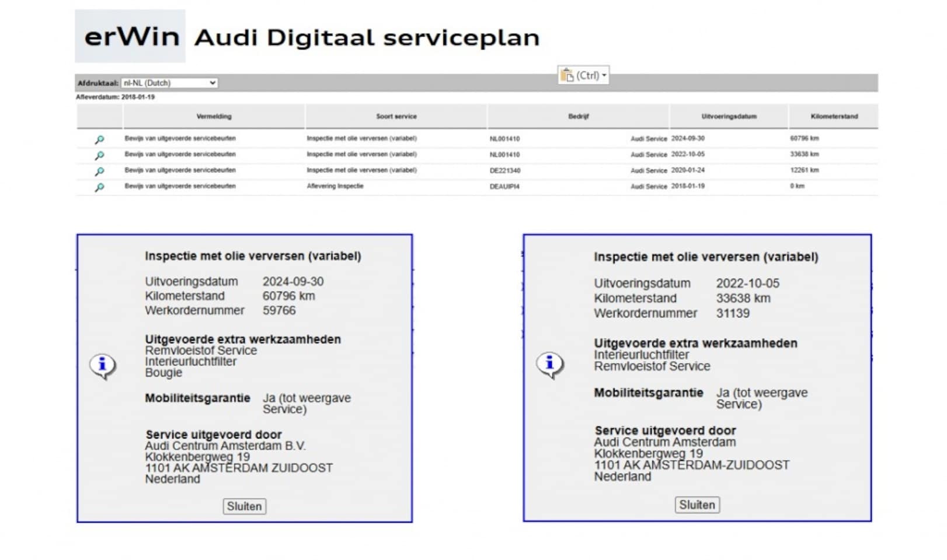This screenshot has width=947, height=560.
Task: Sort by the Vermelding column header
Action: tap(214, 116)
